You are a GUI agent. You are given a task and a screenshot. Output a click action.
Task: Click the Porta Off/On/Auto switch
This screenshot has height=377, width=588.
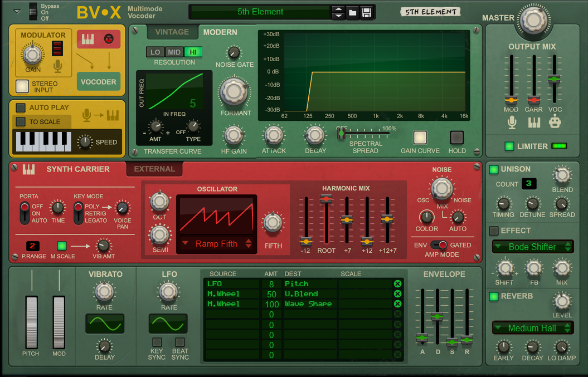25,213
